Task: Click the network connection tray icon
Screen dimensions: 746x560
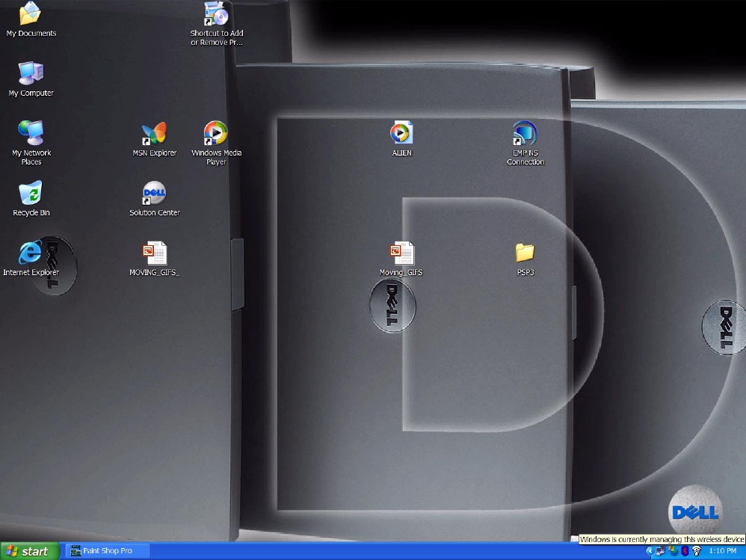Action: click(x=660, y=551)
